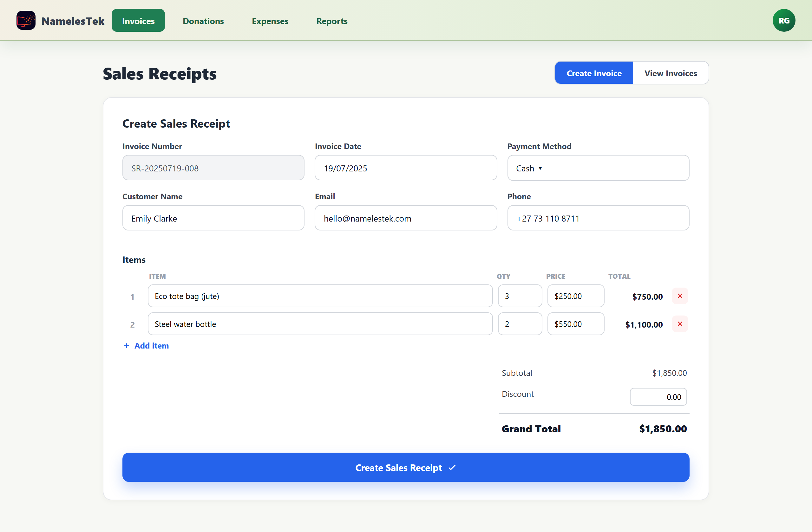Remove the Eco tote bag item row
812x532 pixels.
(680, 296)
